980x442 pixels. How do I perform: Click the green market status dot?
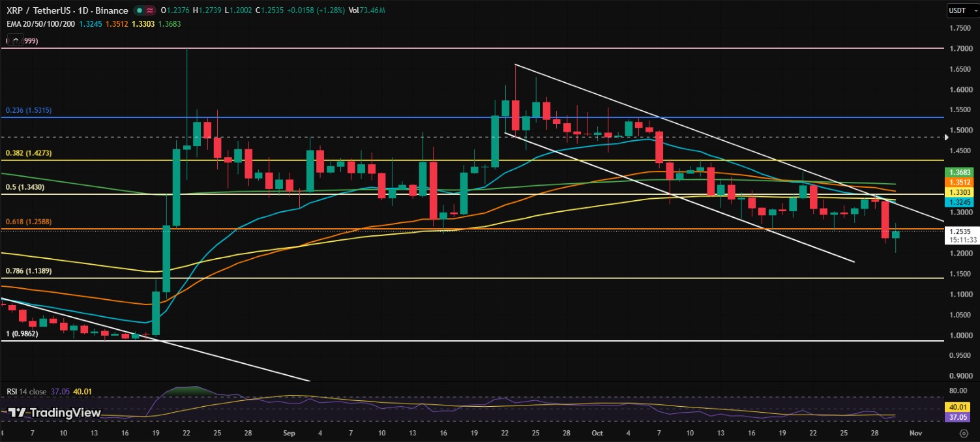coord(138,10)
